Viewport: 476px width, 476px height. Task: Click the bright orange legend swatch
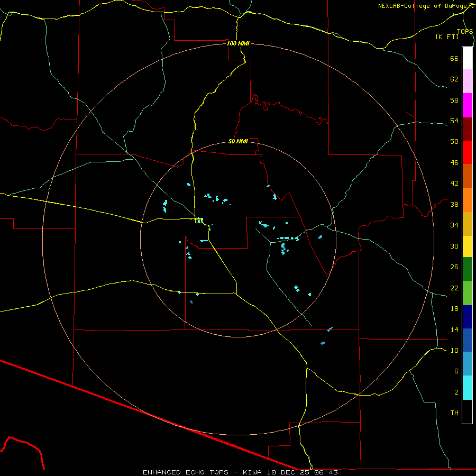click(467, 200)
